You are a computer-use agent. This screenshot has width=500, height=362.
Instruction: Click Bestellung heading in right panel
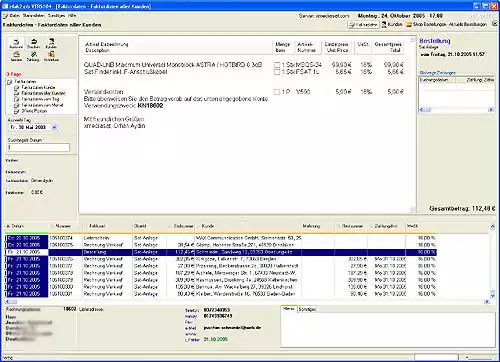click(435, 41)
